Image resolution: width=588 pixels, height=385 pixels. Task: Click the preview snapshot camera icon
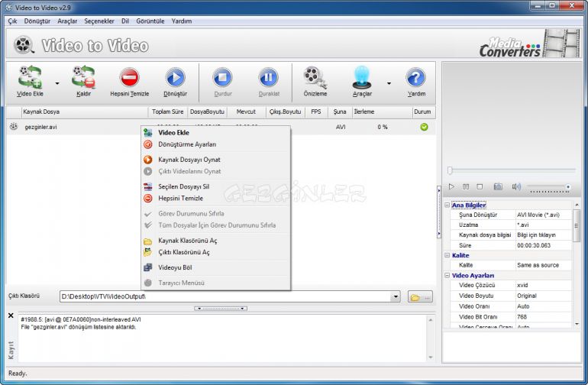(498, 186)
